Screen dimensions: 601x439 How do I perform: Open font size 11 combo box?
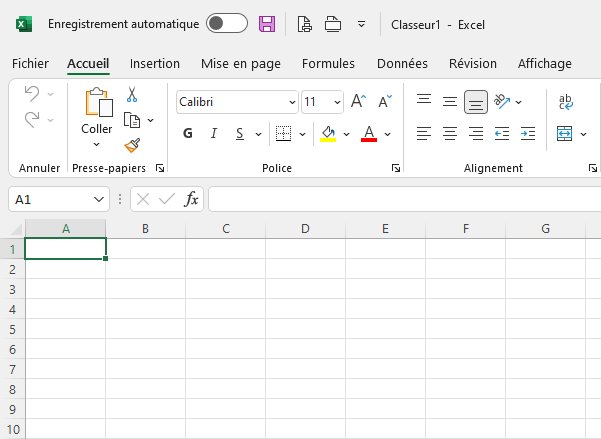click(x=322, y=102)
